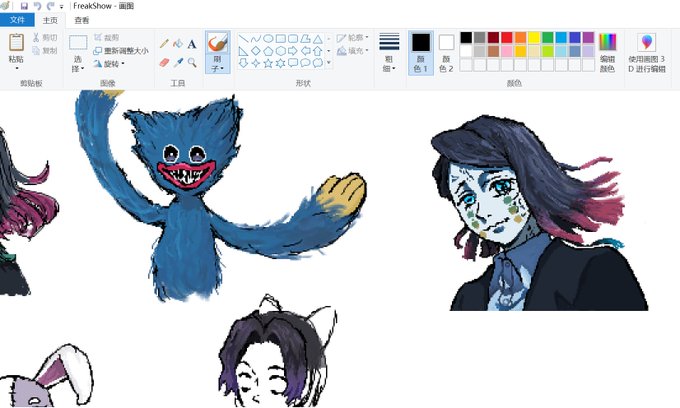Open the shape Fill (填充) dropdown
The image size is (680, 408).
tap(353, 51)
